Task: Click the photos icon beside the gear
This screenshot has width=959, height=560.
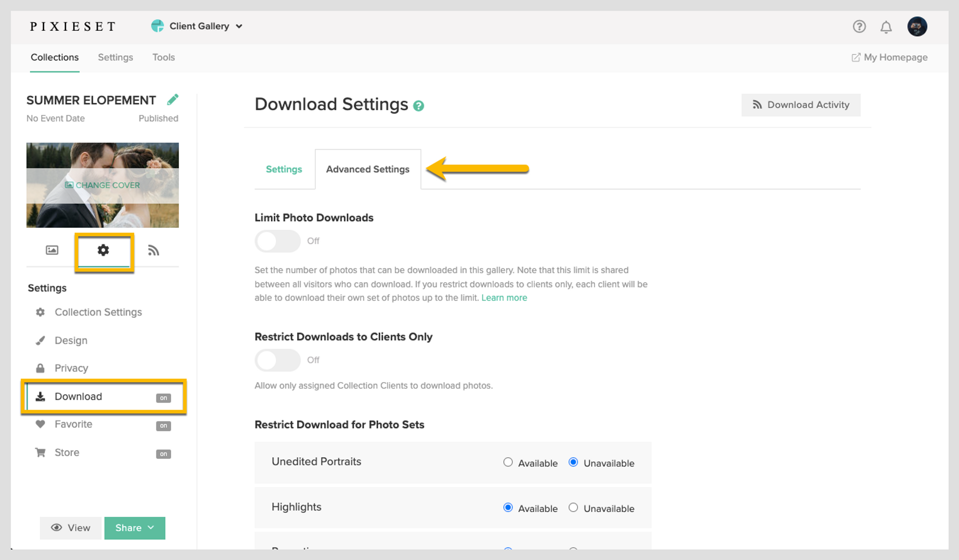Action: click(51, 250)
